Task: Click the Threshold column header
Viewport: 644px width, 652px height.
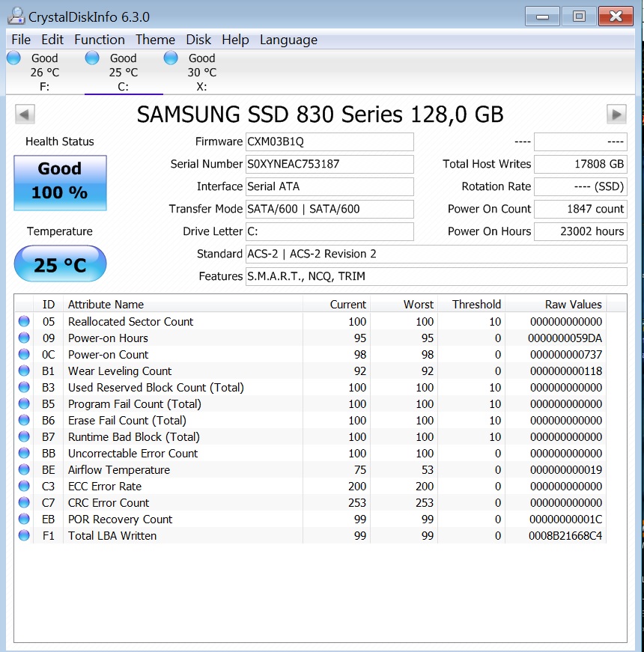Action: coord(471,305)
